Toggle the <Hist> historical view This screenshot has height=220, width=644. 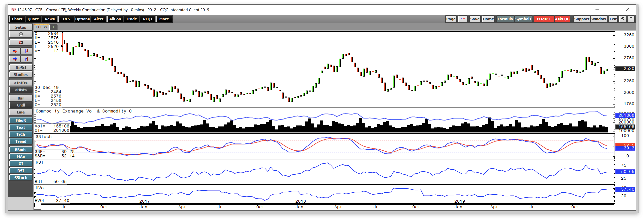[20, 90]
